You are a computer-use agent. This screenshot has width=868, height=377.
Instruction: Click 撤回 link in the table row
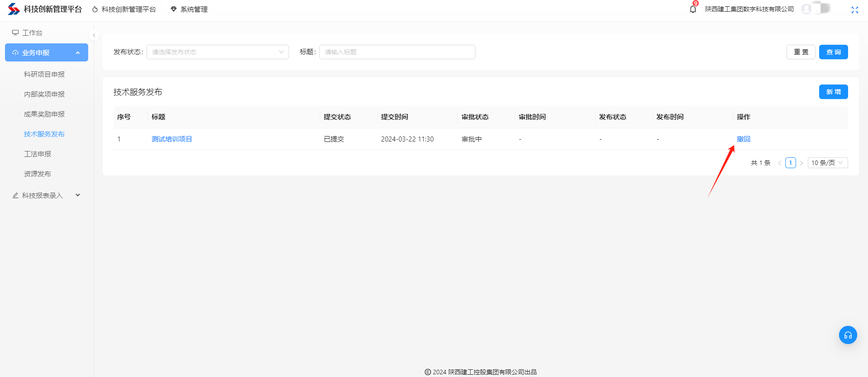coord(743,139)
